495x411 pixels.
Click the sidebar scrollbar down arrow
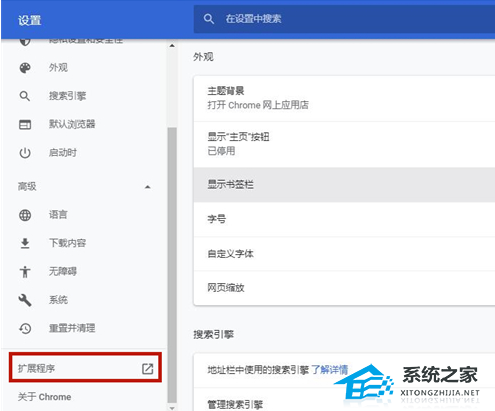172,407
